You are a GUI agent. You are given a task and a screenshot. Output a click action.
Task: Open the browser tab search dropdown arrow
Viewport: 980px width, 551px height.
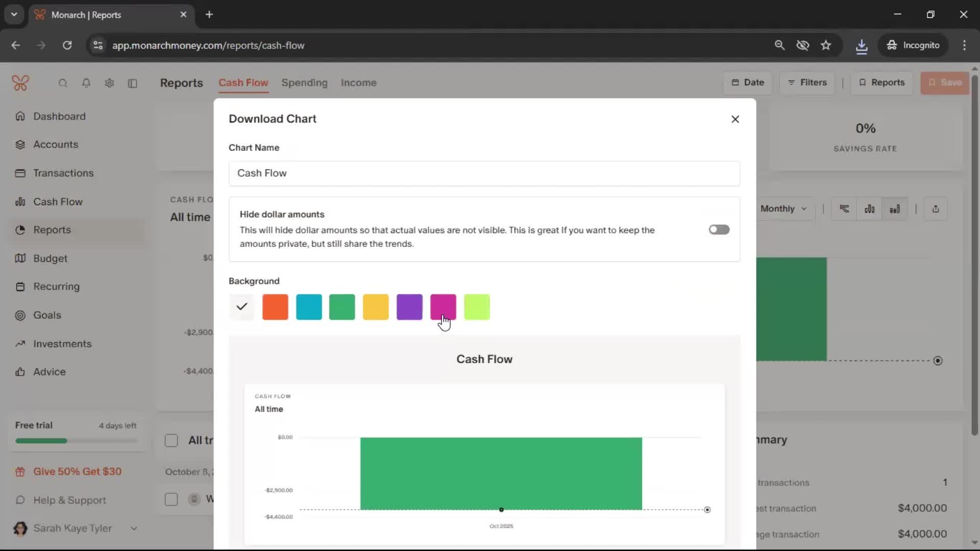[x=14, y=14]
